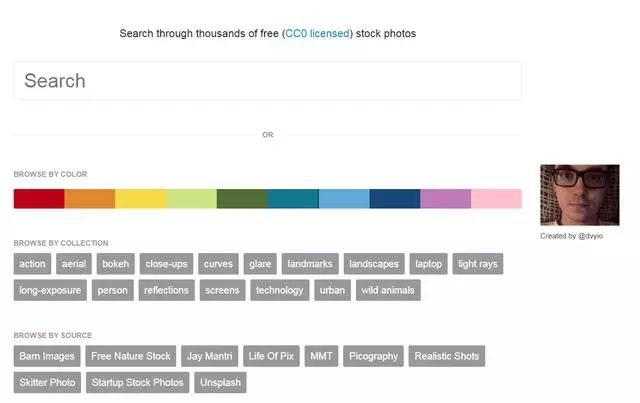Browse the landmarks collection
Screen dimensions: 640x403
tap(309, 264)
